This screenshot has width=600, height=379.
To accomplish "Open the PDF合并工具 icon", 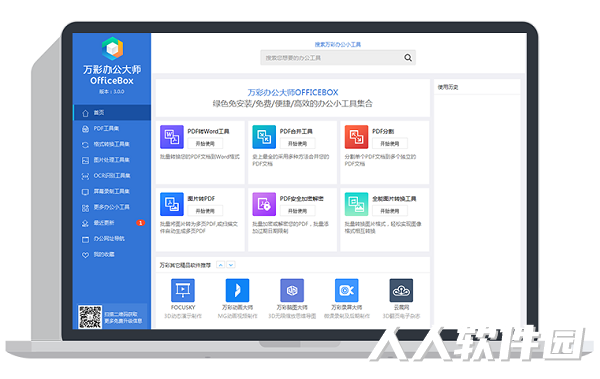I will tap(264, 137).
